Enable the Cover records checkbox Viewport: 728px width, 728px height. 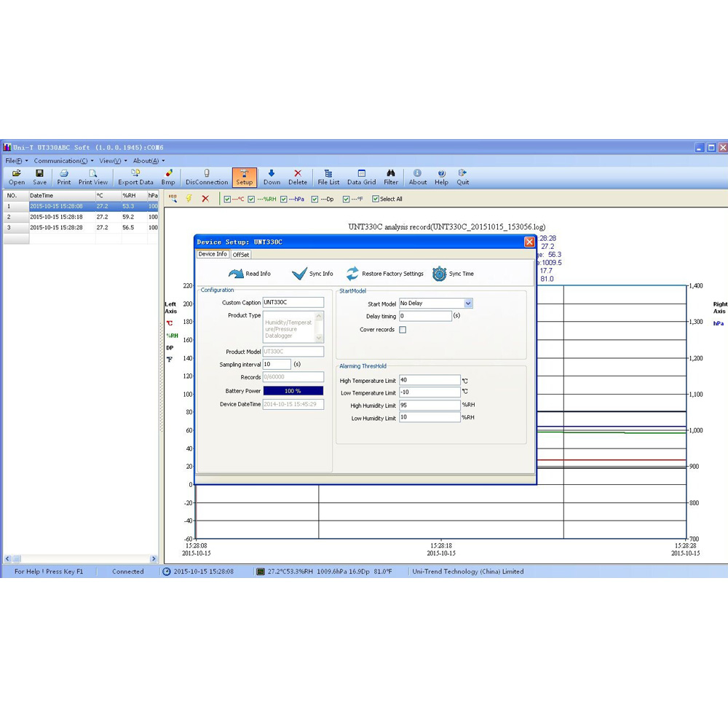403,330
